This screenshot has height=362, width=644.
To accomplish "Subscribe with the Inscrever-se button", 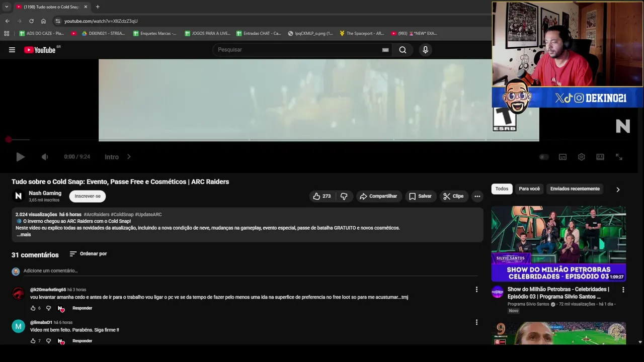I will coord(88,196).
